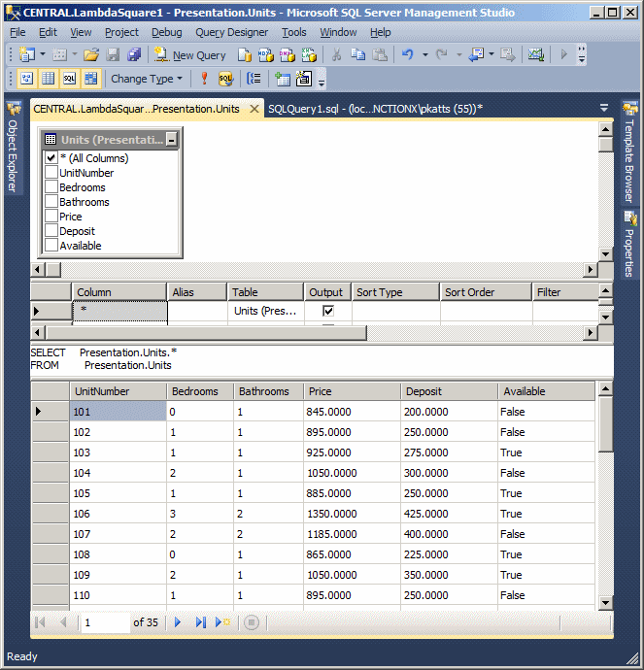644x670 pixels.
Task: Check the Available column checkbox
Action: tap(51, 245)
